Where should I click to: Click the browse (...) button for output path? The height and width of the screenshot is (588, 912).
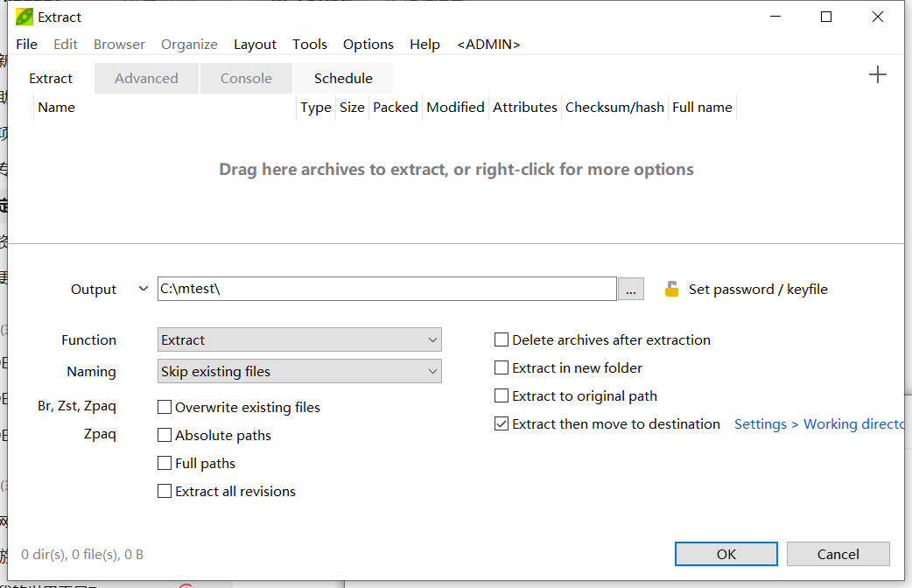631,289
